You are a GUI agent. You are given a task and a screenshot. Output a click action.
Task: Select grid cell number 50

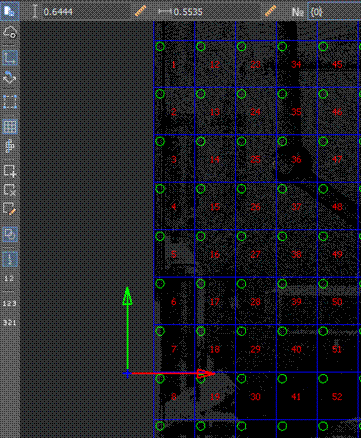point(337,302)
